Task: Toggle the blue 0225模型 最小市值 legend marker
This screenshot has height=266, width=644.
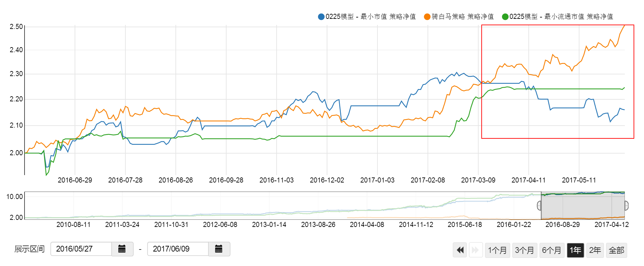Action: point(321,16)
